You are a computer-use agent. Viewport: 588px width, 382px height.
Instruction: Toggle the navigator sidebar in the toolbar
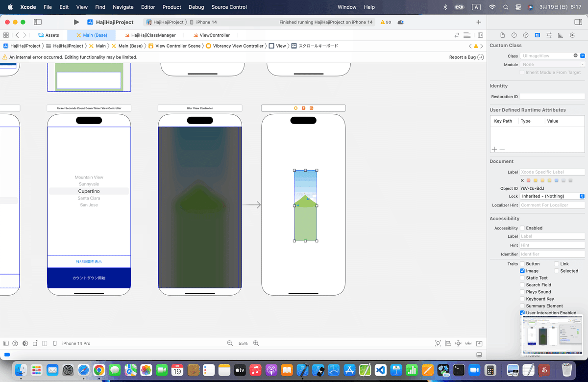[x=38, y=22]
